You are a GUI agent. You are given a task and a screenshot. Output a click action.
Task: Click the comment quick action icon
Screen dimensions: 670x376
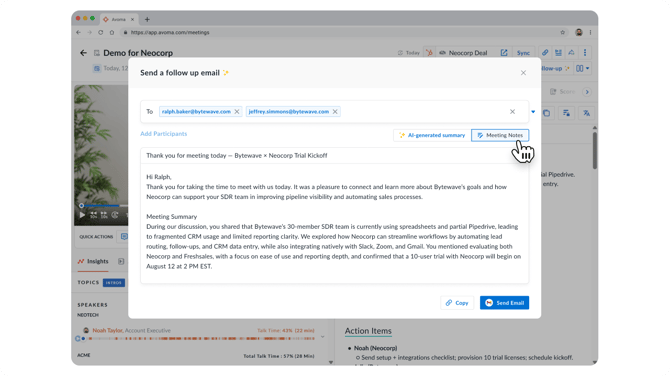click(x=124, y=237)
